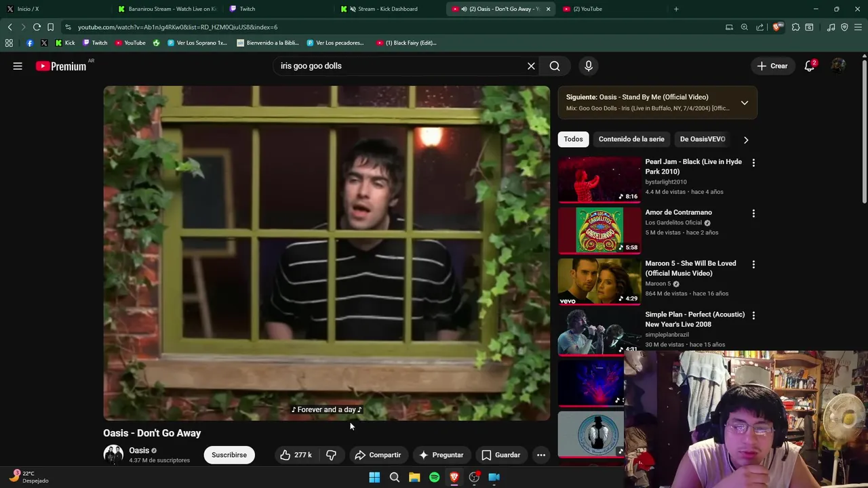
Task: Go back in browser history
Action: pos(9,27)
